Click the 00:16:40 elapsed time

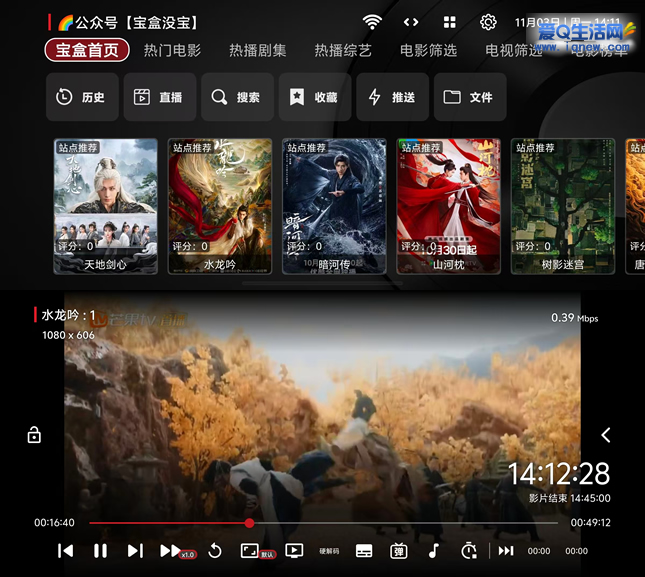click(54, 523)
